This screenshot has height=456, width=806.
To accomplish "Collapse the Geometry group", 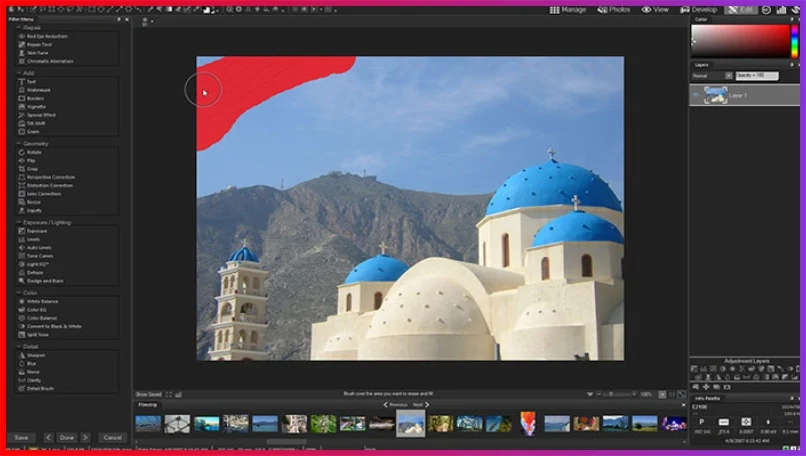I will pos(19,143).
